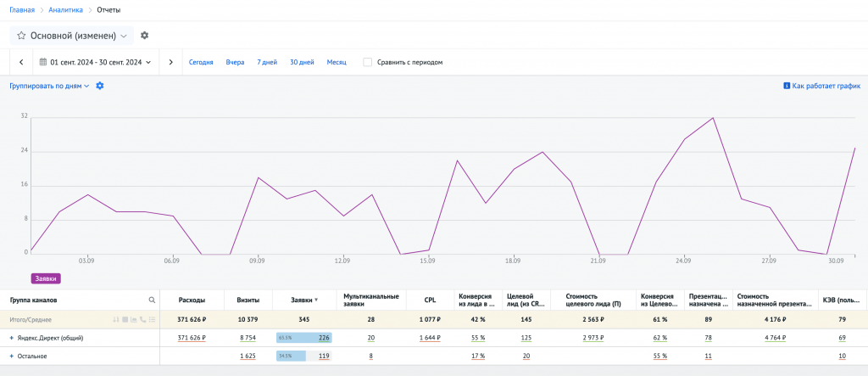
Task: Go to previous date period arrow
Action: coord(21,62)
